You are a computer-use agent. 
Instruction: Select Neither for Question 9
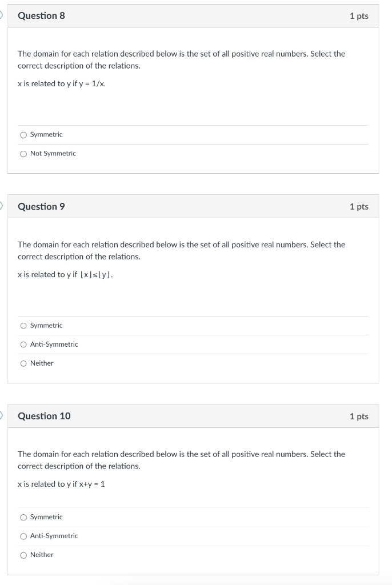(x=22, y=363)
